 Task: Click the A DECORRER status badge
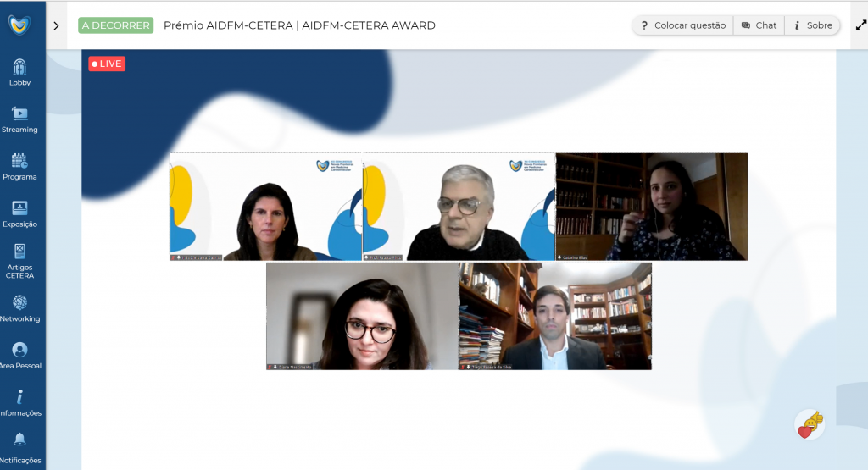point(115,25)
